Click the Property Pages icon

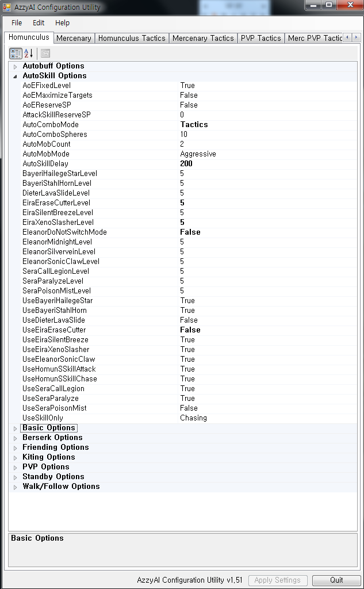[45, 53]
